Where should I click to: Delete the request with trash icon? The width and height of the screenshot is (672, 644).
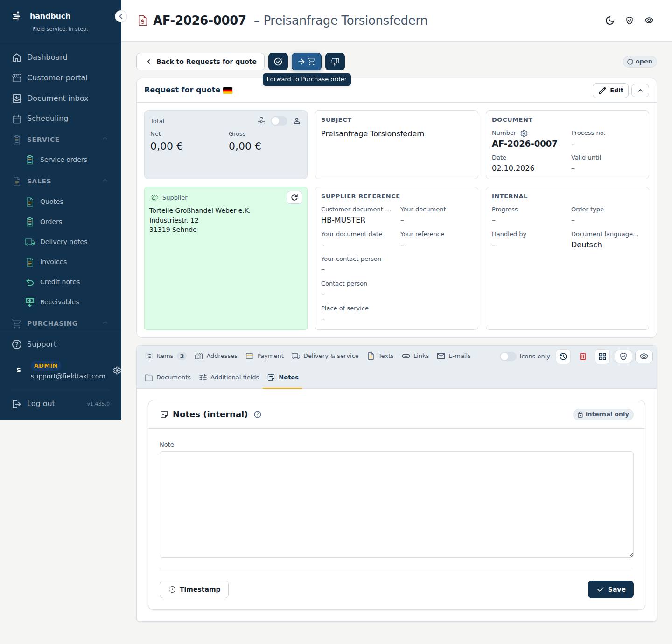[x=583, y=357]
